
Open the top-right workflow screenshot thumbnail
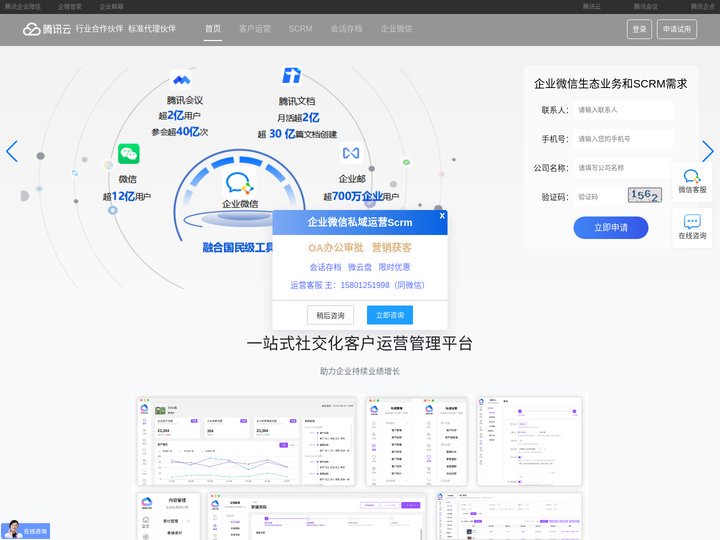tap(529, 441)
